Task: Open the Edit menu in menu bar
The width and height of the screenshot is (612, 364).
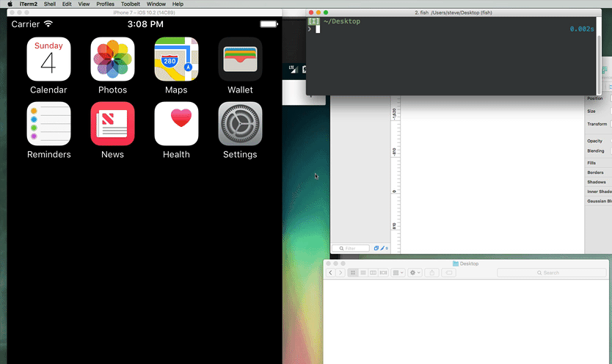Action: pos(67,4)
